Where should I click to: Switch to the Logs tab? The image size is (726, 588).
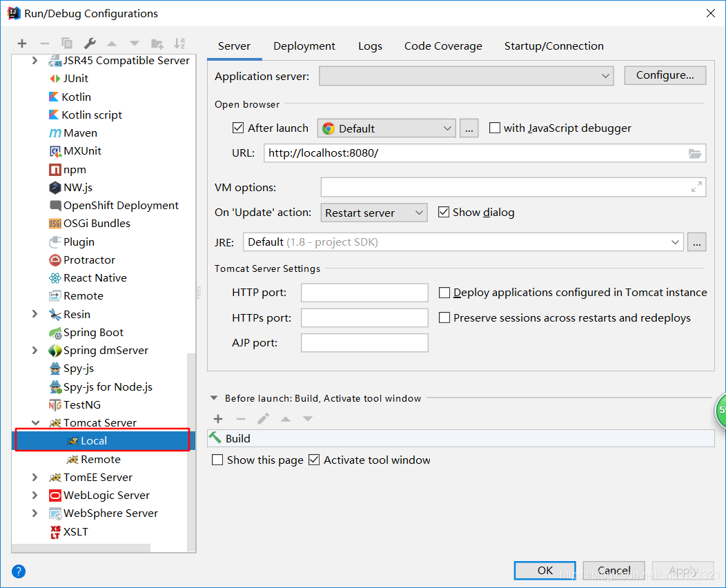point(370,46)
